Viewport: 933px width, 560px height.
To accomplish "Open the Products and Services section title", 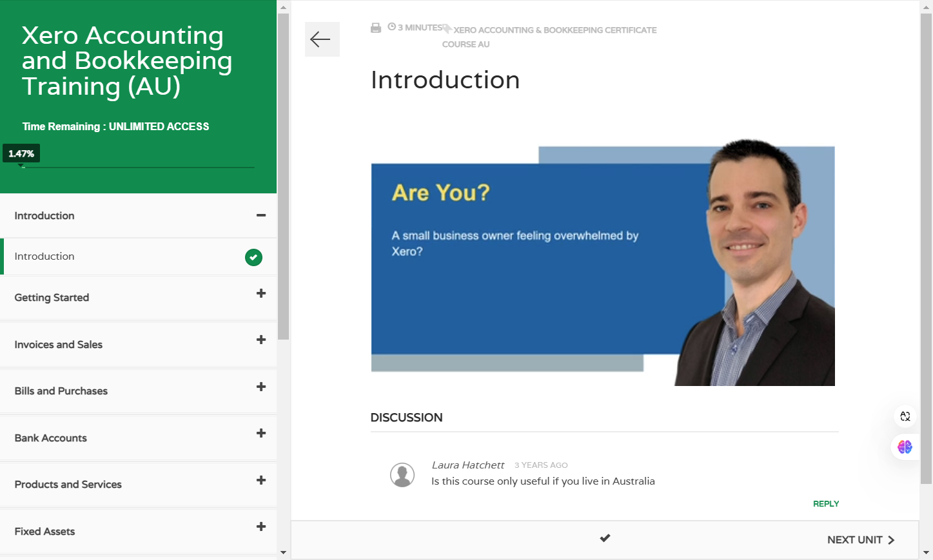I will coord(68,485).
